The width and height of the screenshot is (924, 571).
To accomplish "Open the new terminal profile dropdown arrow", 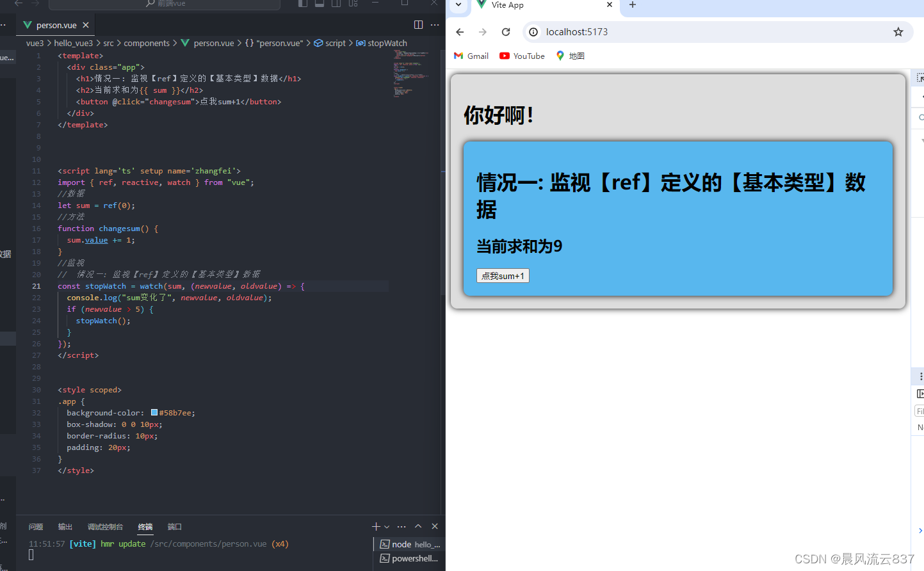I will click(x=387, y=527).
